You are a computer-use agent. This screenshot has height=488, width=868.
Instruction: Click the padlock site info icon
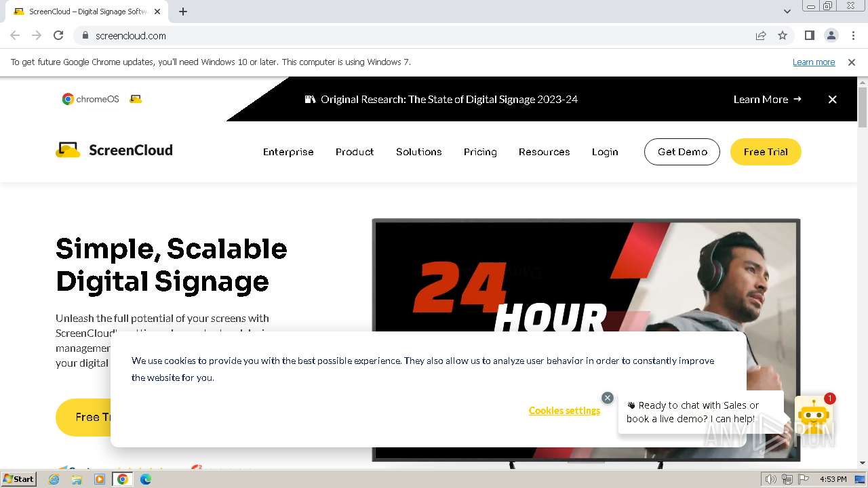pos(85,35)
